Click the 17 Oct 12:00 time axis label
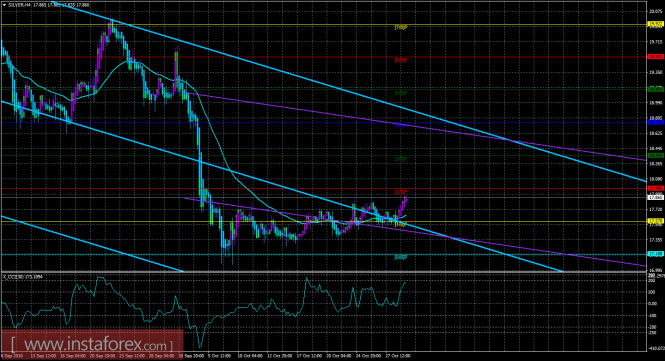 pos(309,356)
